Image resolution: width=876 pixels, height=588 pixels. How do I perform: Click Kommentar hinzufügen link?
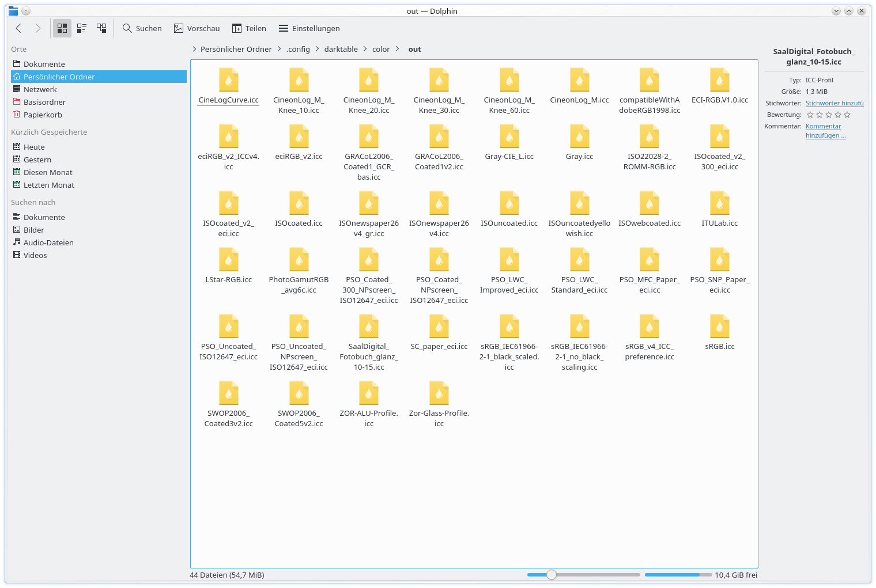coord(825,131)
